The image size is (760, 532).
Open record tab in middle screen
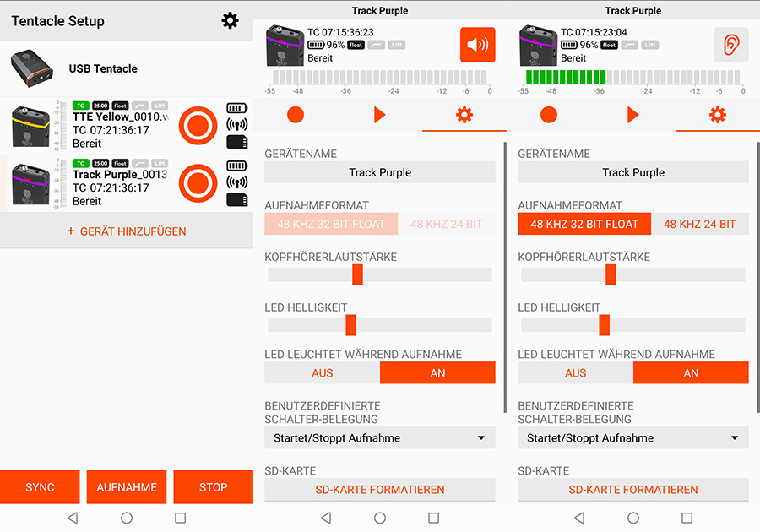[296, 115]
